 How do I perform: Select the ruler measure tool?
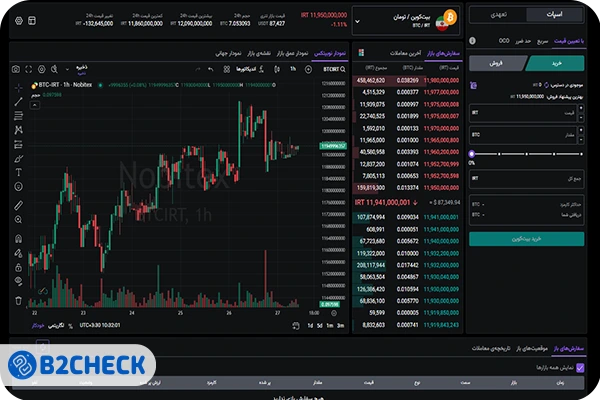[20, 203]
